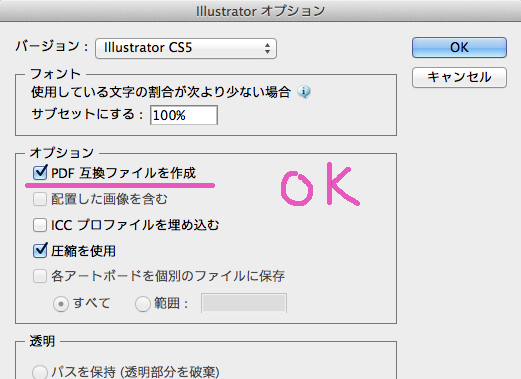Click the Illustrator オプション title text

point(260,11)
